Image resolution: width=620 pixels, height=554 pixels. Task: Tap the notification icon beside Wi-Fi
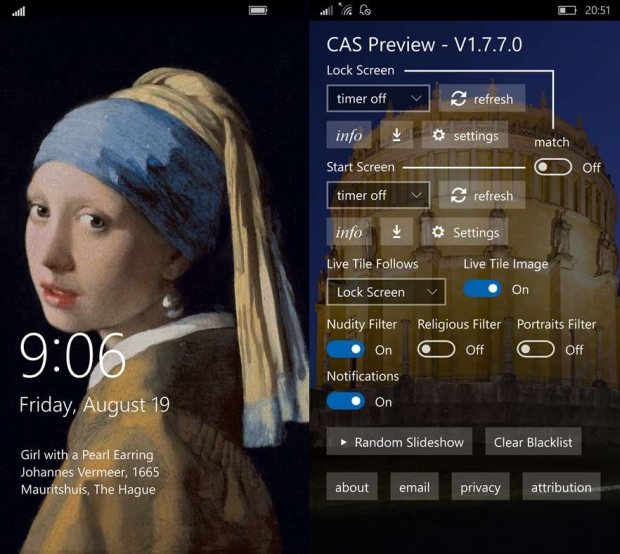click(x=365, y=9)
